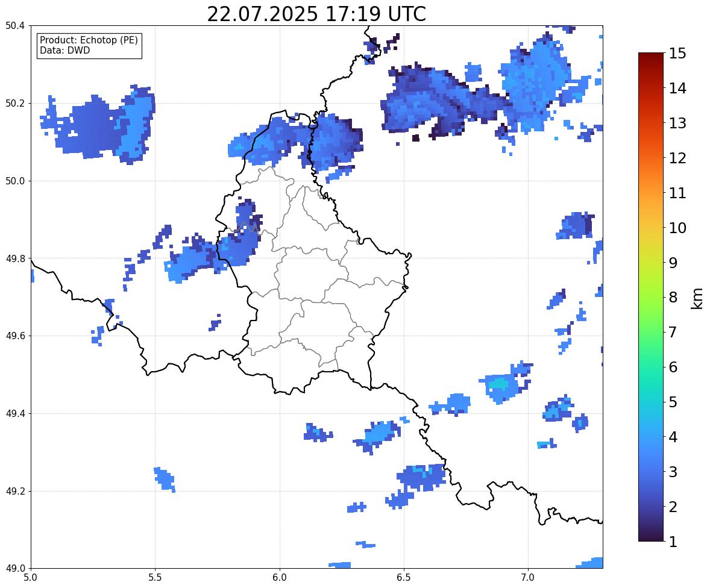Click the longitude axis label 7.0
The width and height of the screenshot is (710, 588).
529,578
